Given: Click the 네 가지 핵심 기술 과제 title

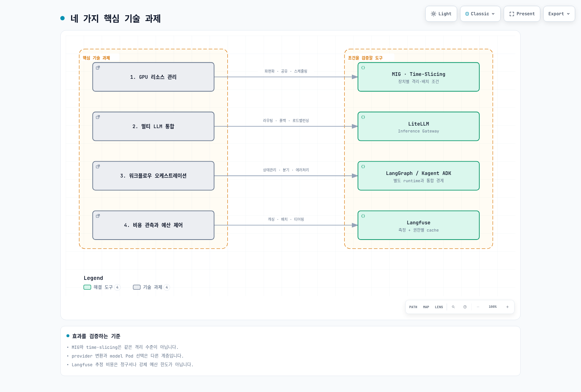Looking at the screenshot, I should [x=115, y=19].
